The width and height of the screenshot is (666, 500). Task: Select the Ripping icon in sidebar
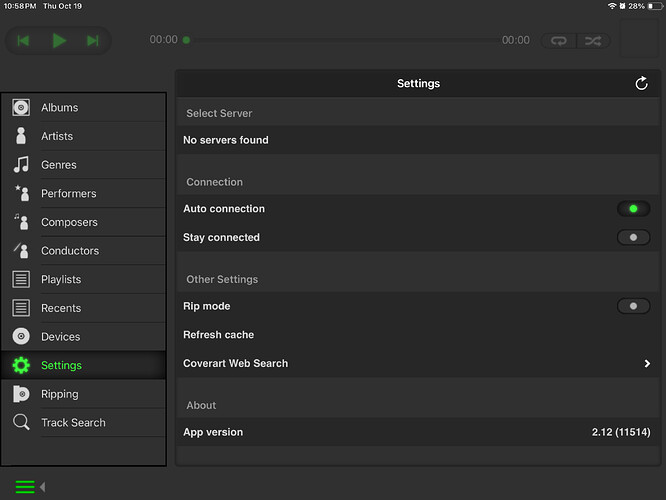coord(21,394)
